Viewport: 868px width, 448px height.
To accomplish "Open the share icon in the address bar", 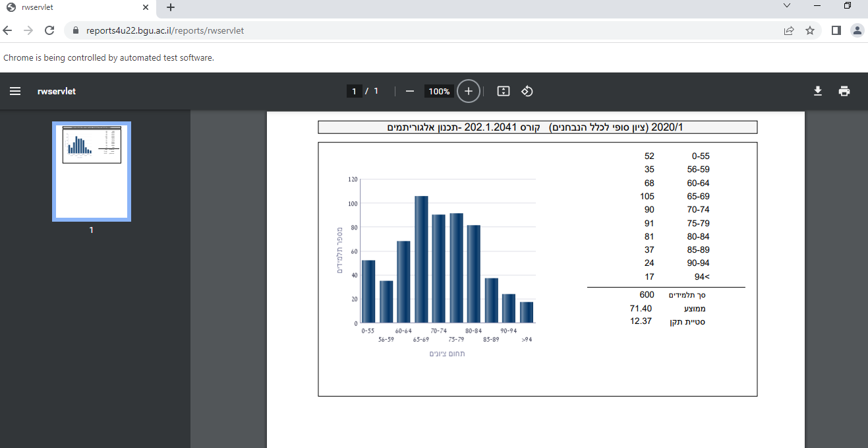I will pyautogui.click(x=789, y=30).
